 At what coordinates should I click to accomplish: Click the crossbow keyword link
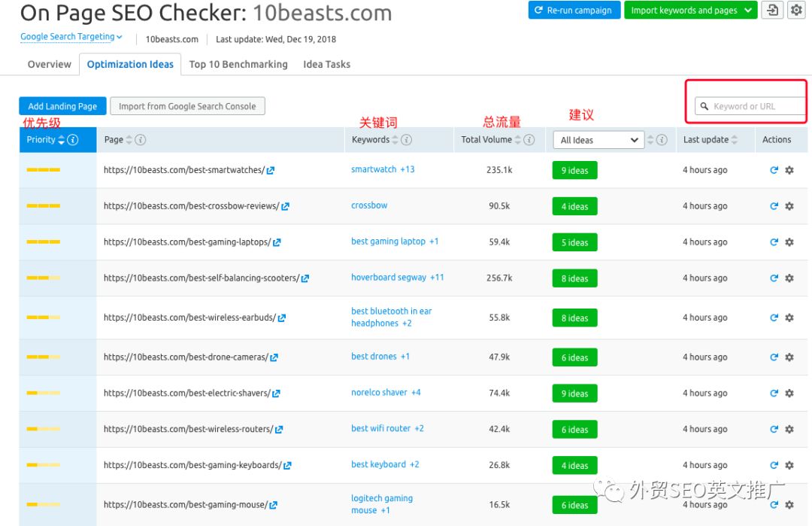369,205
